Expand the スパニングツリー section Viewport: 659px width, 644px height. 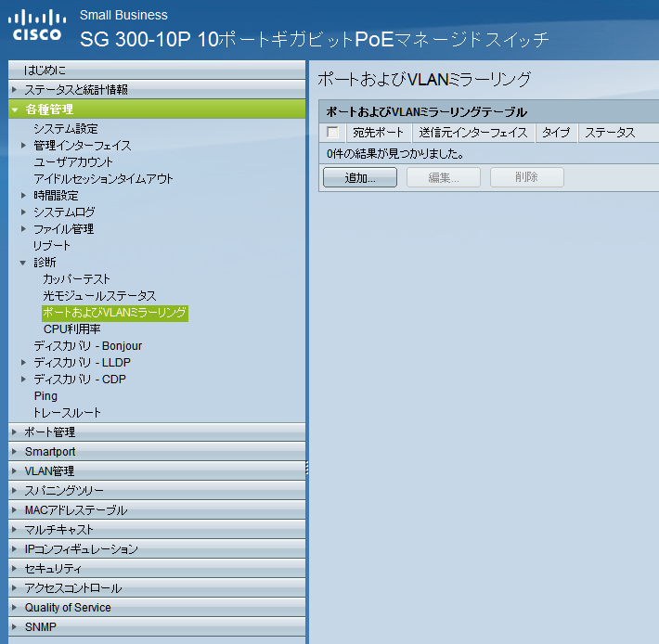coord(157,490)
